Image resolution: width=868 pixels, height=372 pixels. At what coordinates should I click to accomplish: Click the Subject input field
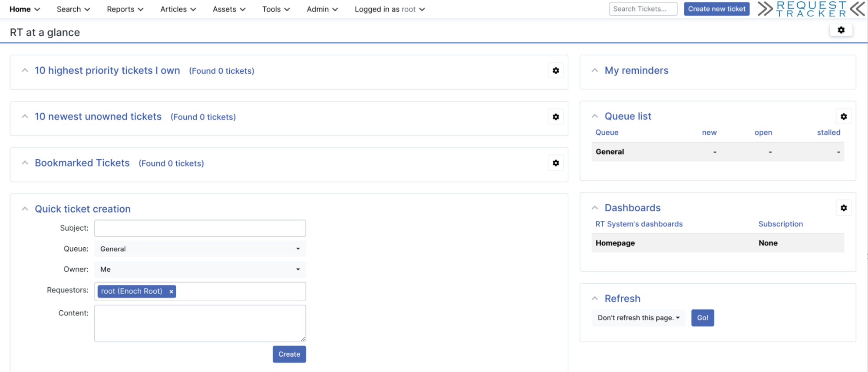[200, 228]
